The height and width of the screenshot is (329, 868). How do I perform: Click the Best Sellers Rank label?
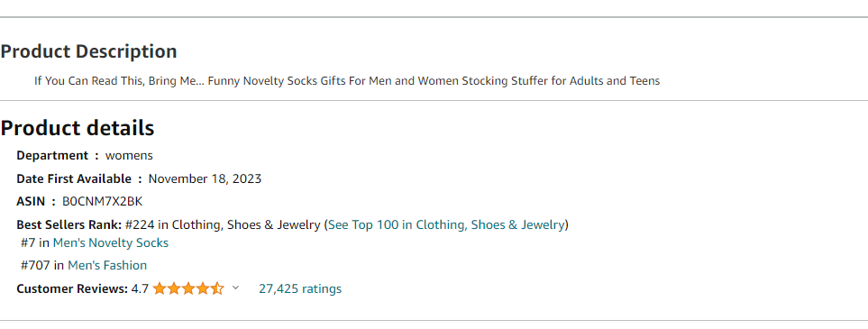pyautogui.click(x=69, y=224)
